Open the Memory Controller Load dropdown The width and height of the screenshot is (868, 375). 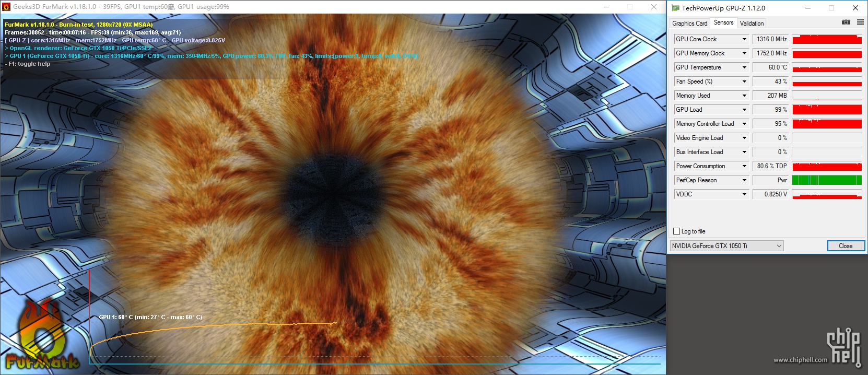click(744, 124)
